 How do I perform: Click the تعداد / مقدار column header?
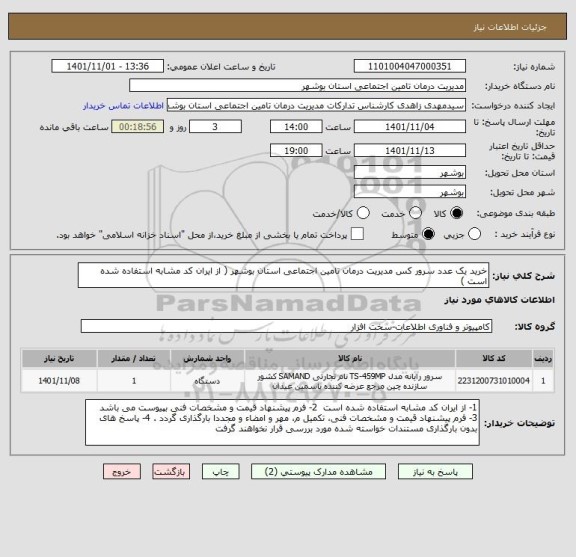[x=134, y=359]
